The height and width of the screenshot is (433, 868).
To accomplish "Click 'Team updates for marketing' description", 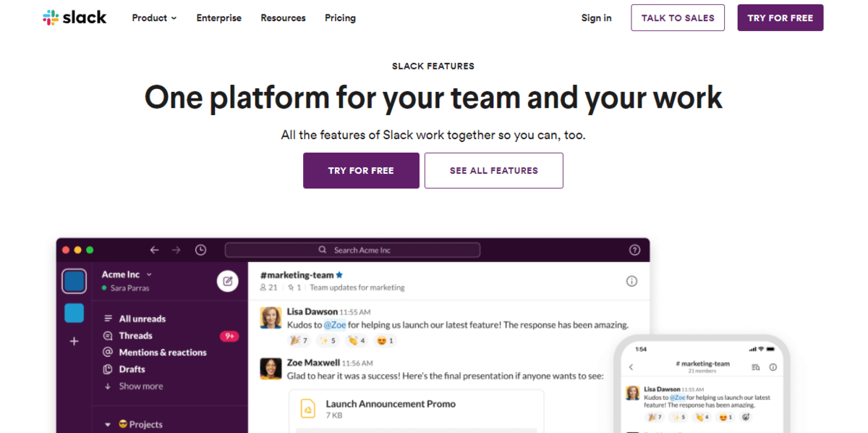I will (x=357, y=287).
